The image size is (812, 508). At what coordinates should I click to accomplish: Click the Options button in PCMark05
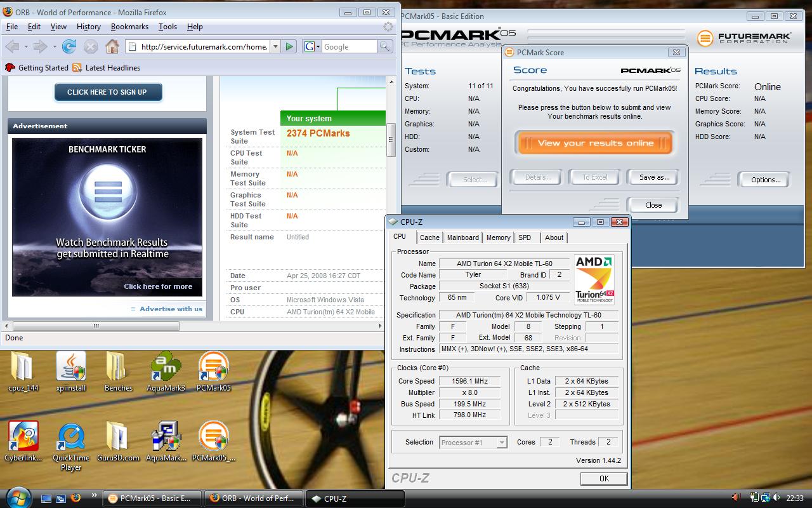click(x=765, y=180)
